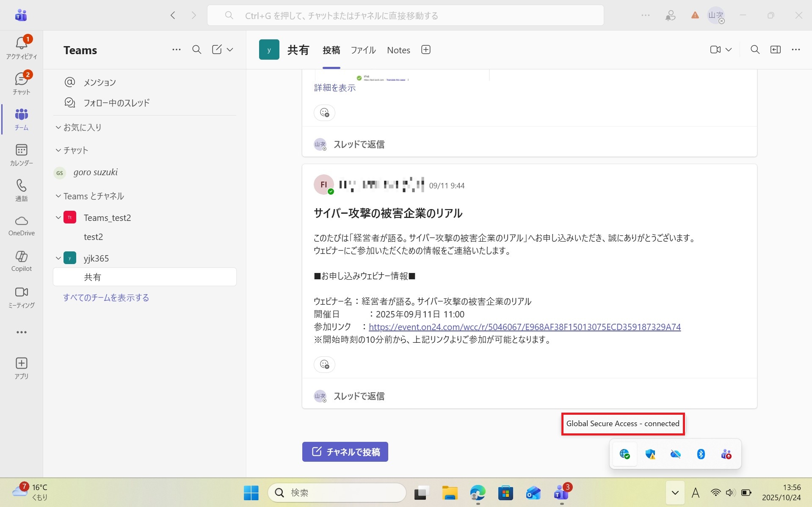The width and height of the screenshot is (812, 507).
Task: Collapse the お気に入り section
Action: 58,127
